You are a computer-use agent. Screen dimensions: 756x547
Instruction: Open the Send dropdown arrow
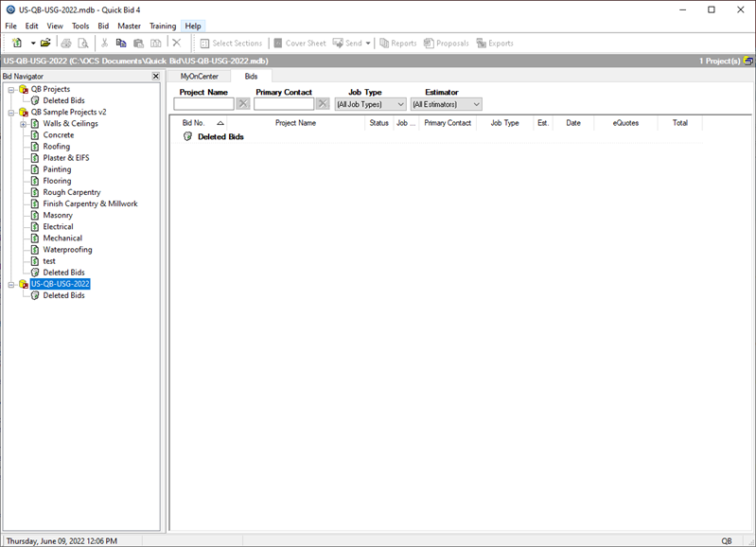368,43
